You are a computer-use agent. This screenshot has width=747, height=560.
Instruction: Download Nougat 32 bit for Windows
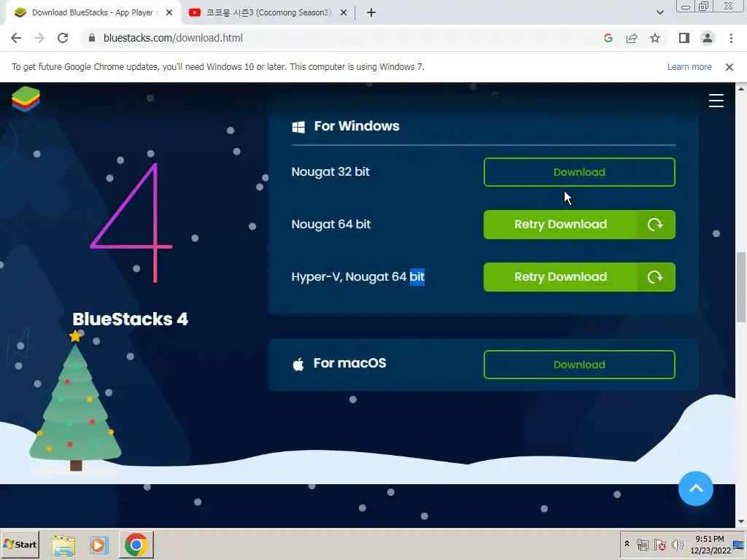pyautogui.click(x=579, y=172)
